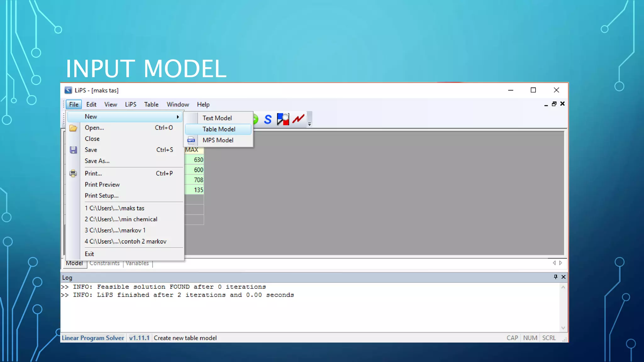Restore the inner document window
The width and height of the screenshot is (644, 362).
coord(554,104)
